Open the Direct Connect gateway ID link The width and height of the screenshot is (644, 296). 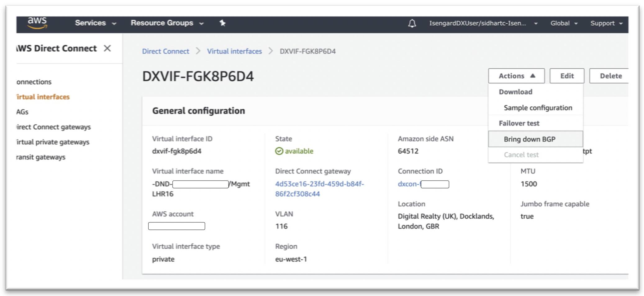(320, 189)
